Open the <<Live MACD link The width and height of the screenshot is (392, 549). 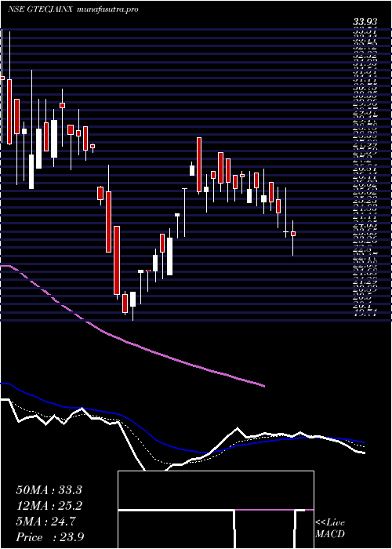330,529
